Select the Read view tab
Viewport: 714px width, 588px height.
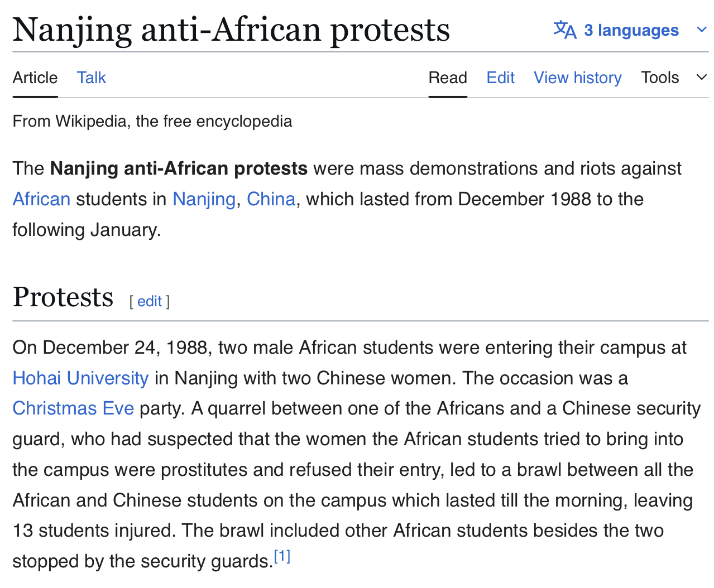[x=448, y=78]
